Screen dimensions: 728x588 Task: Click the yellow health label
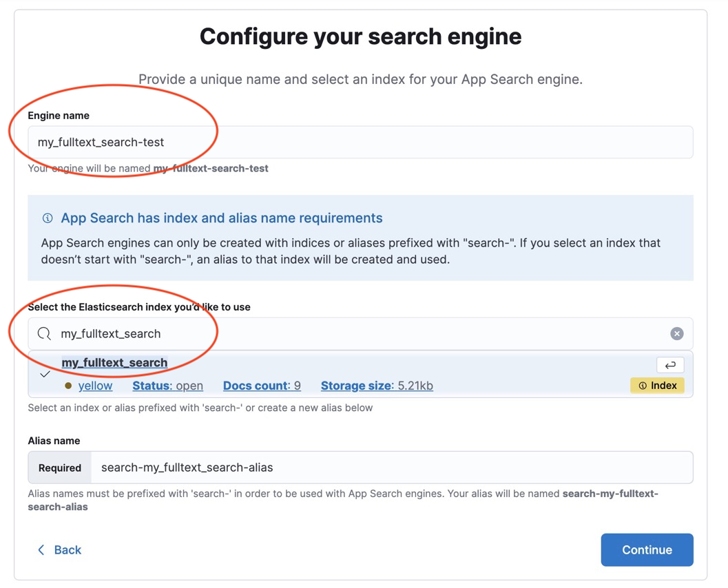95,386
